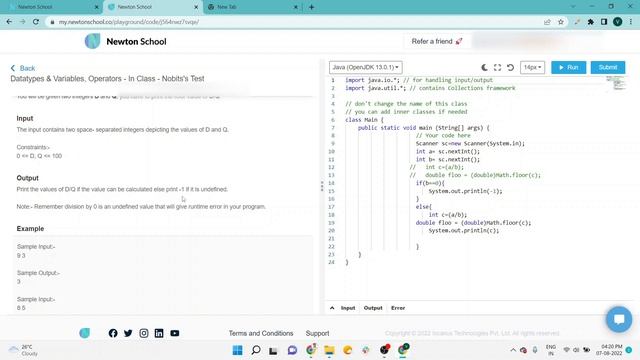Open the YouTube channel icon

(x=175, y=333)
